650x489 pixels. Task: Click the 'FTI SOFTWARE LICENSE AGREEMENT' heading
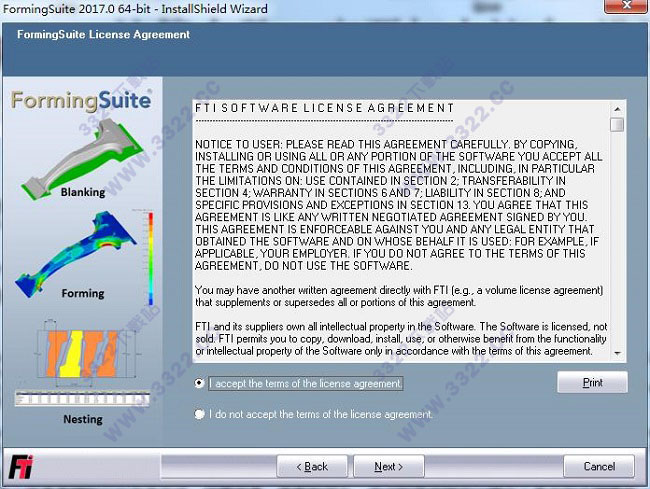coord(325,108)
